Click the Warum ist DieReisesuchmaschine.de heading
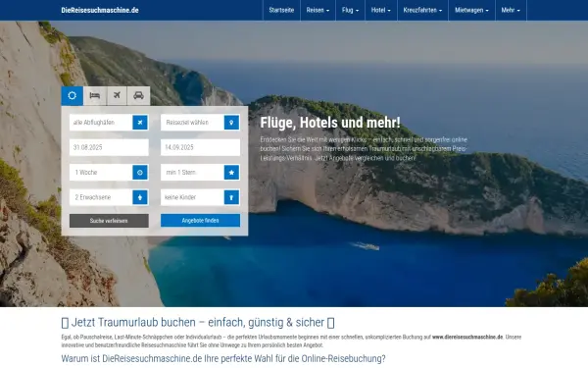This screenshot has height=368, width=588. (223, 358)
